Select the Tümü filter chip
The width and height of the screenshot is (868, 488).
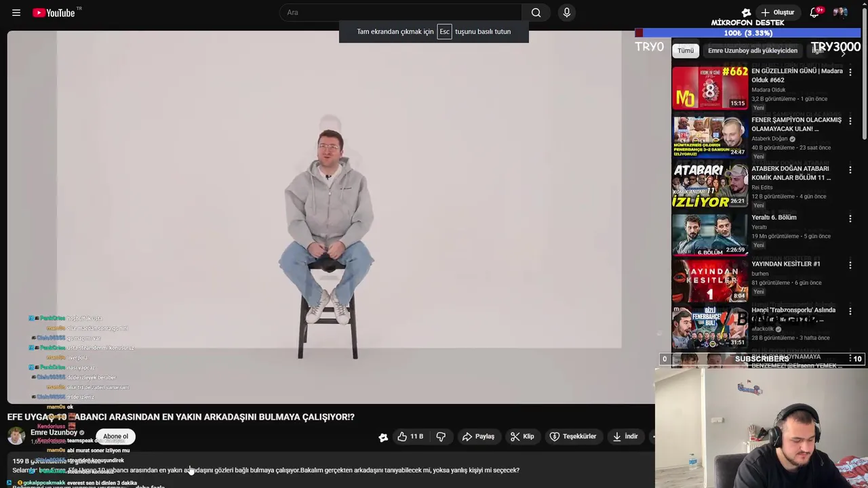coord(686,50)
